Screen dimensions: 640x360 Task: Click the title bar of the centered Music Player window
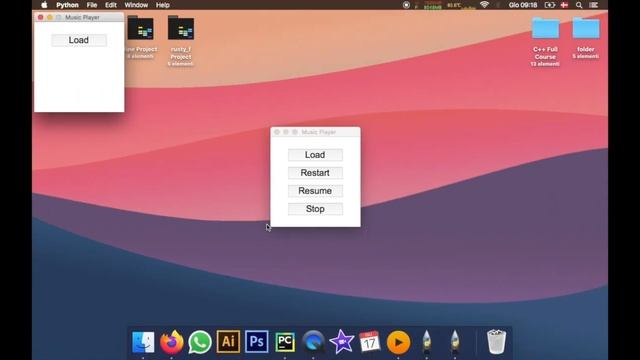pyautogui.click(x=315, y=132)
